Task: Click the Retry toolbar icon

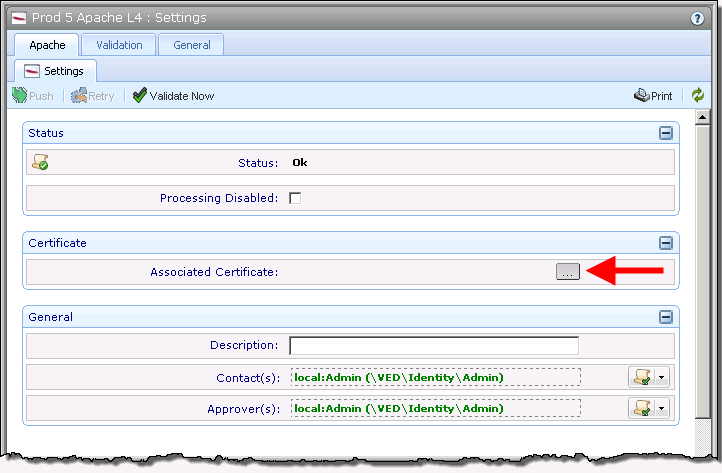Action: tap(78, 96)
